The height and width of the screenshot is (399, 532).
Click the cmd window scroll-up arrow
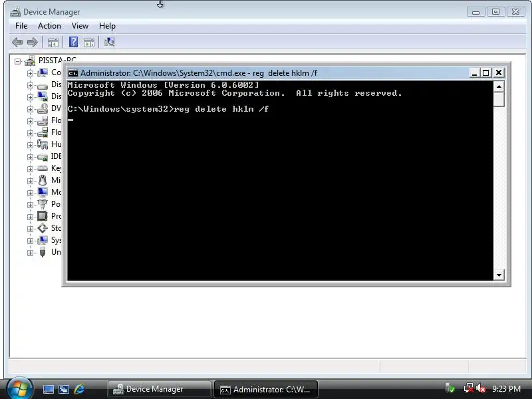[499, 86]
